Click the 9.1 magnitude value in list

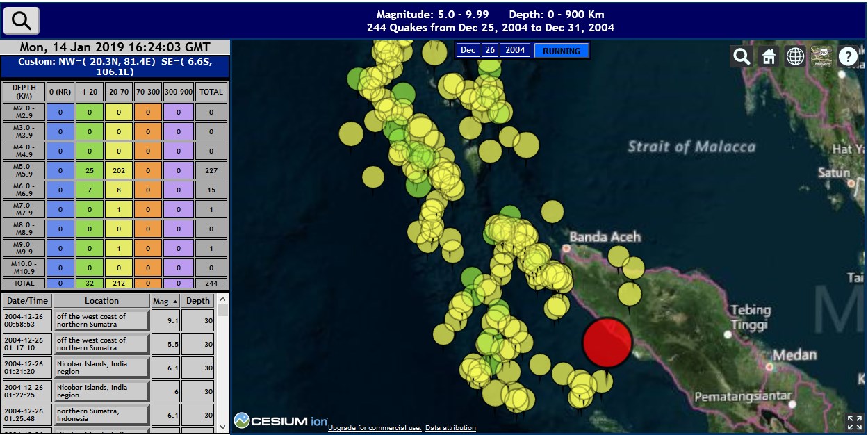click(x=165, y=320)
